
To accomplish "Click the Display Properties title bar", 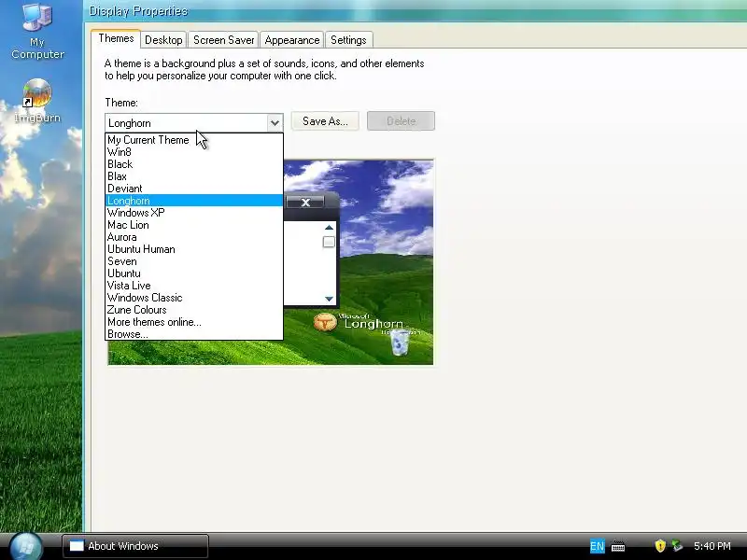I will pos(415,10).
